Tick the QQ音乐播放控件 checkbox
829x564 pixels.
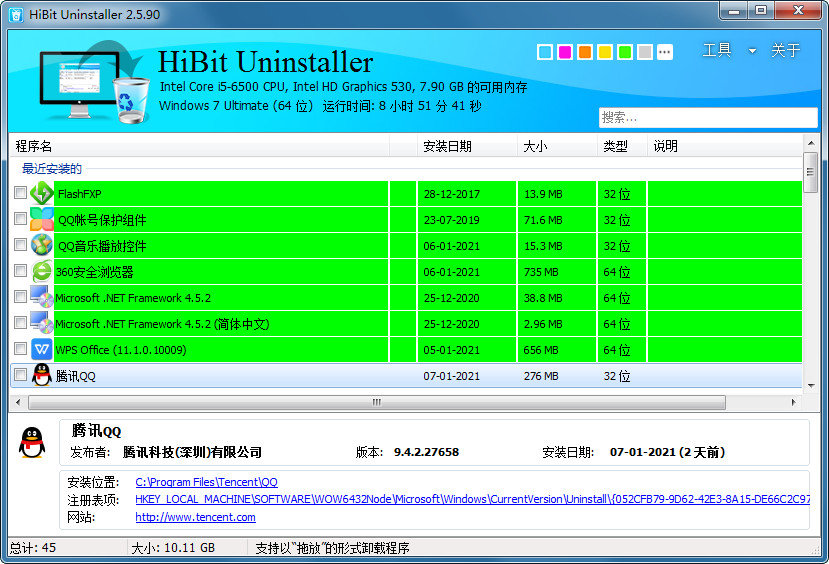[20, 244]
